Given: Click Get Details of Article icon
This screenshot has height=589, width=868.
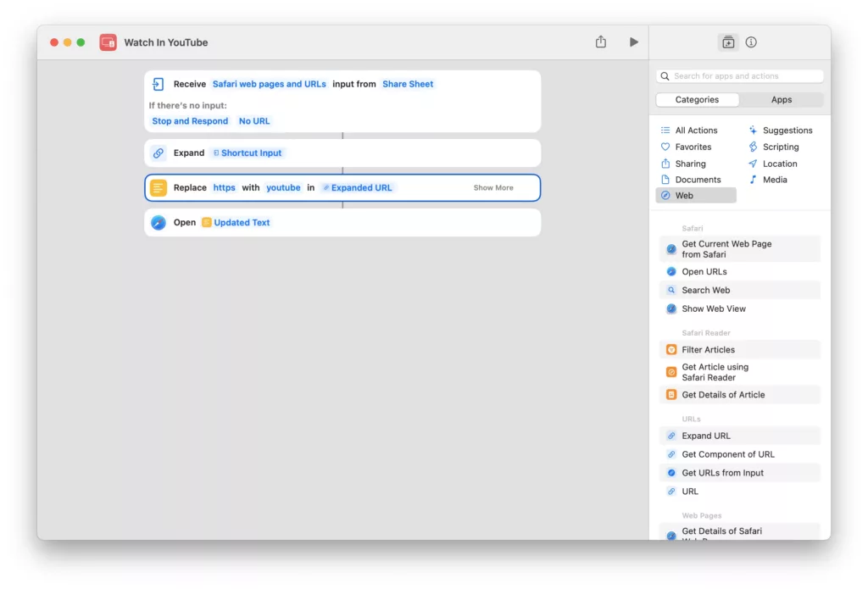Looking at the screenshot, I should pyautogui.click(x=671, y=395).
